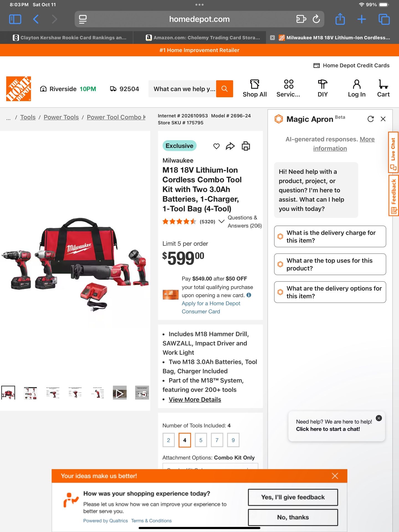Share product using the arrow share icon
The width and height of the screenshot is (399, 532).
click(230, 146)
